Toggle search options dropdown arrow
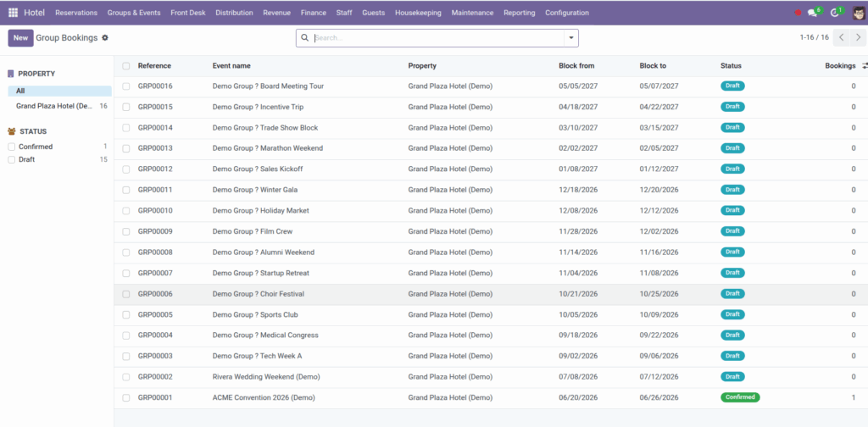Image resolution: width=868 pixels, height=427 pixels. (570, 38)
